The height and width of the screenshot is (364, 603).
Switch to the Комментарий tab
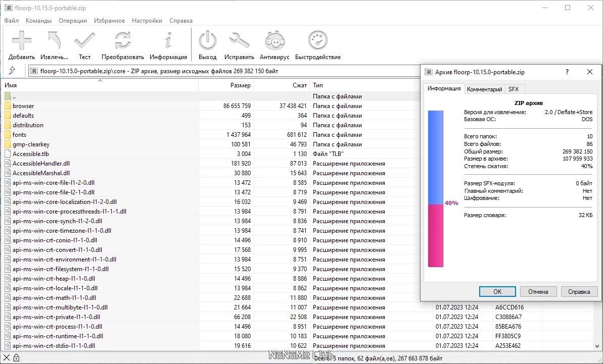point(484,89)
